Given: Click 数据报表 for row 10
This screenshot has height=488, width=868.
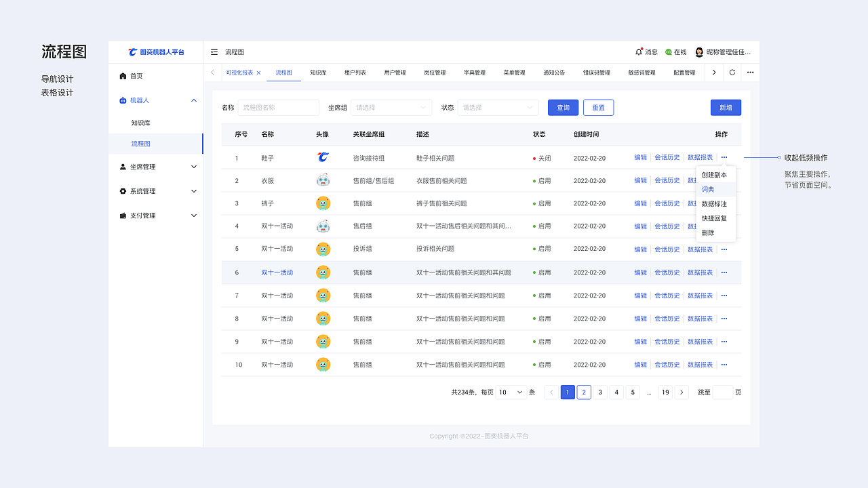Looking at the screenshot, I should click(x=700, y=365).
